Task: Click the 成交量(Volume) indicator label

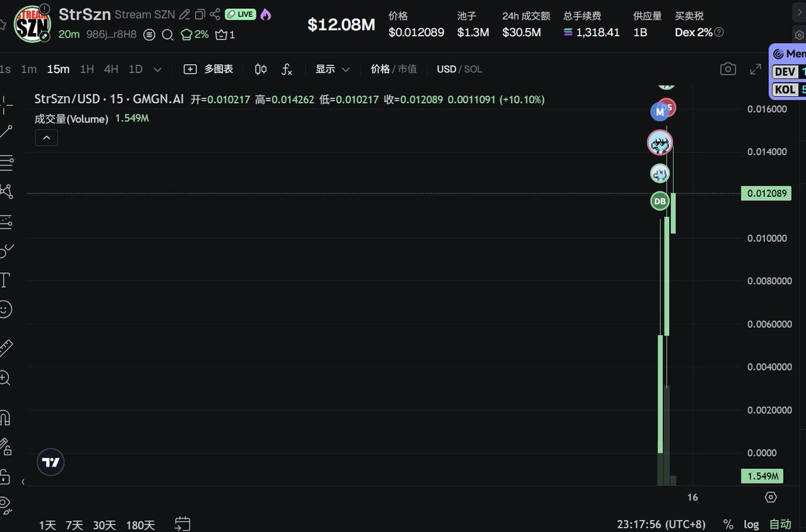Action: tap(71, 119)
